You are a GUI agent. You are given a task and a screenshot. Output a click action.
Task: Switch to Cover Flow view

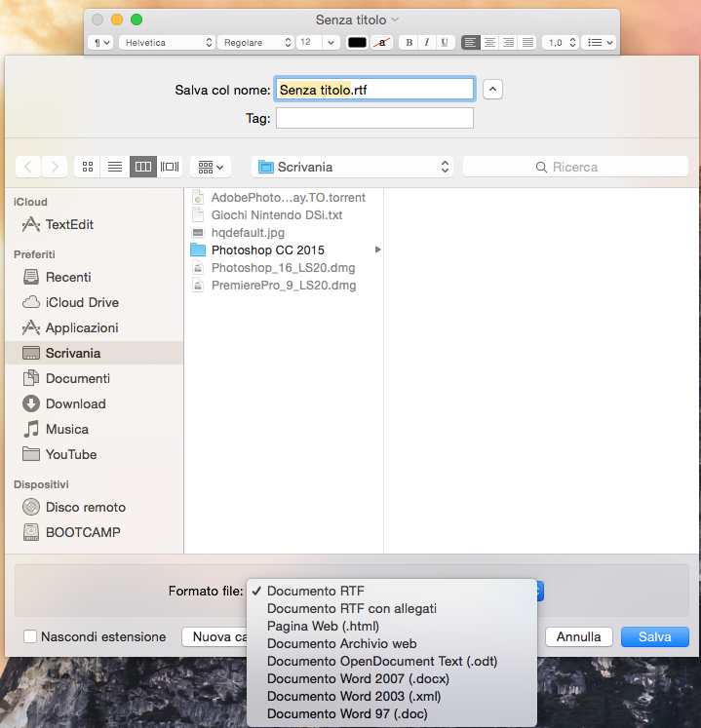(x=170, y=167)
